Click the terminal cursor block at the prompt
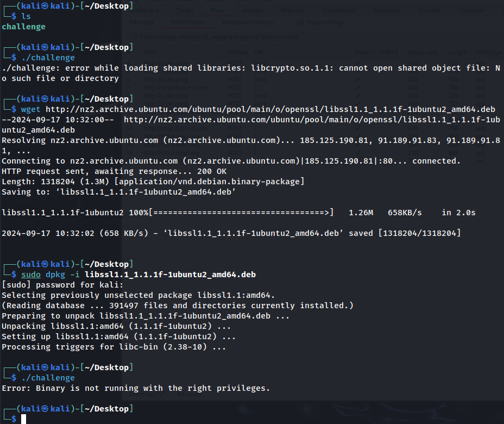Viewport: 504px width, 424px height. click(x=24, y=419)
